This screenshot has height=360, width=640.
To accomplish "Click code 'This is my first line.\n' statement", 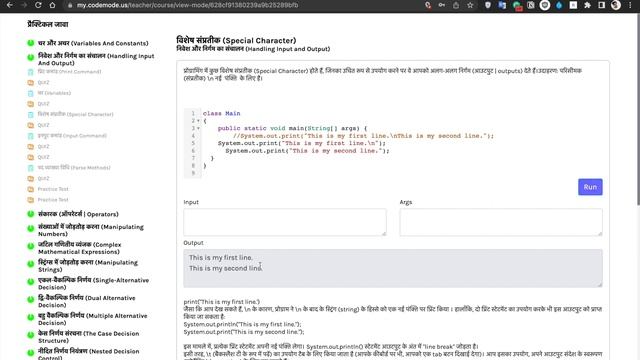I will [302, 143].
